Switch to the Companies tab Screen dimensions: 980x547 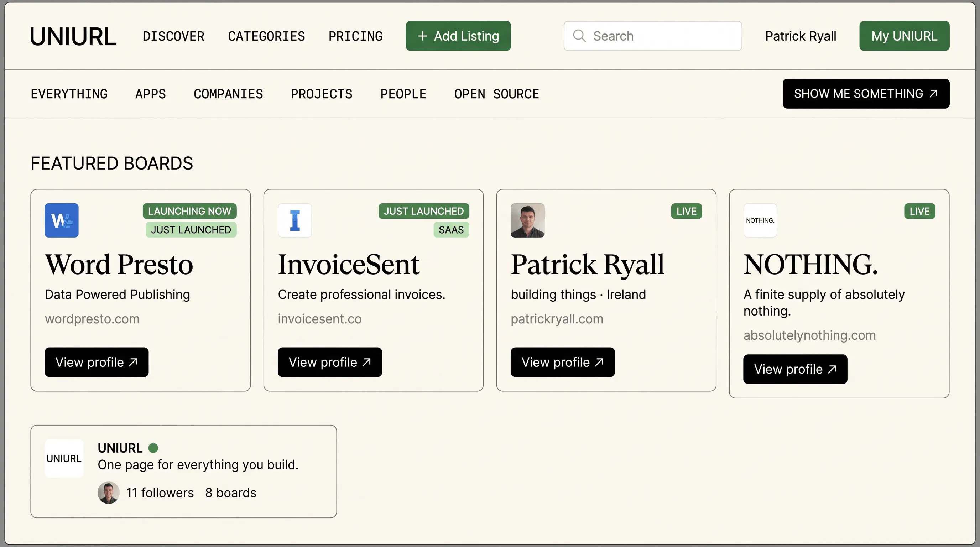click(228, 94)
